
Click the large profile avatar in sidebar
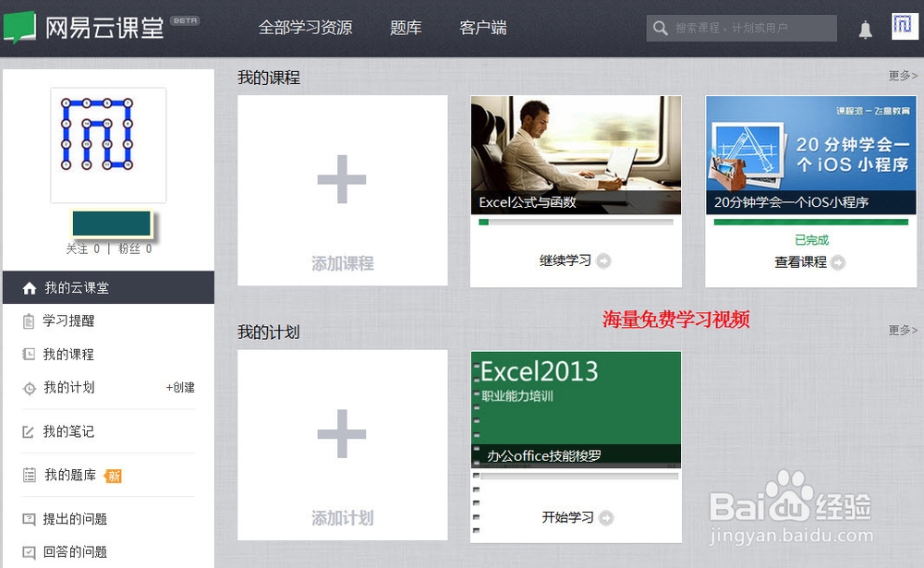tap(108, 146)
